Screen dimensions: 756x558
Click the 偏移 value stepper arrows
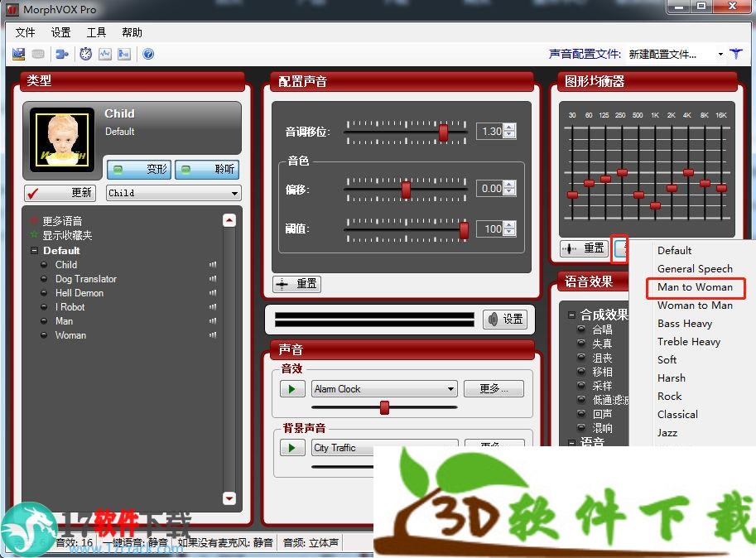509,189
